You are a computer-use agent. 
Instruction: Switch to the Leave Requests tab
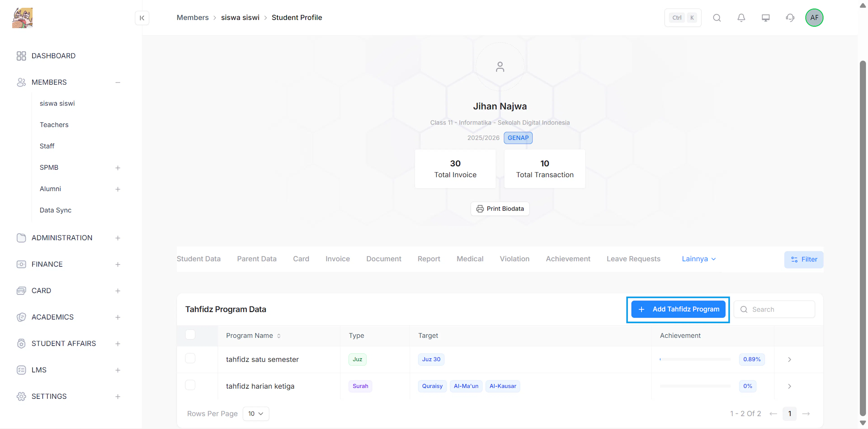[x=633, y=259]
